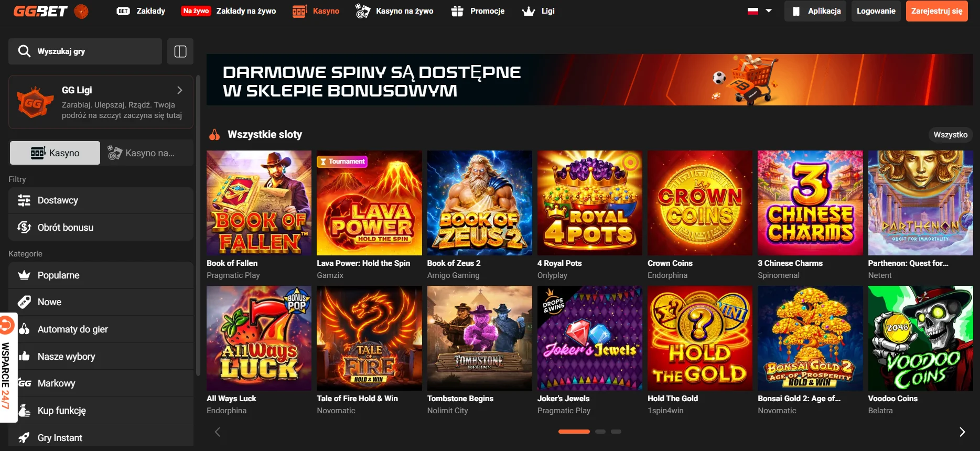Click the Pragmatic Play label under Book of Fallen

click(233, 275)
